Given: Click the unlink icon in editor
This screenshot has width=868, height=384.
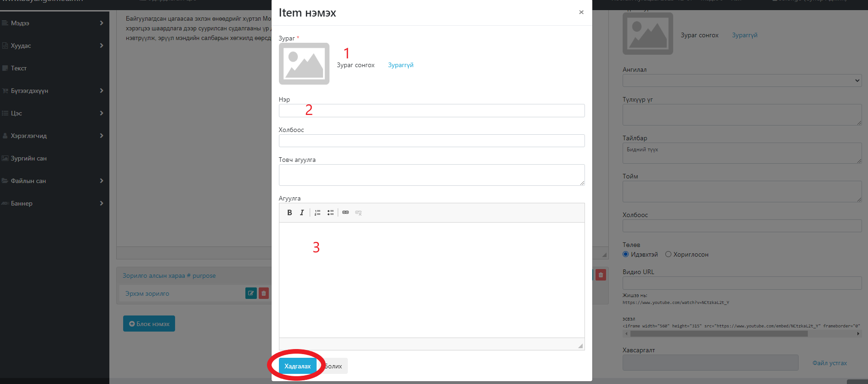Looking at the screenshot, I should (x=358, y=212).
